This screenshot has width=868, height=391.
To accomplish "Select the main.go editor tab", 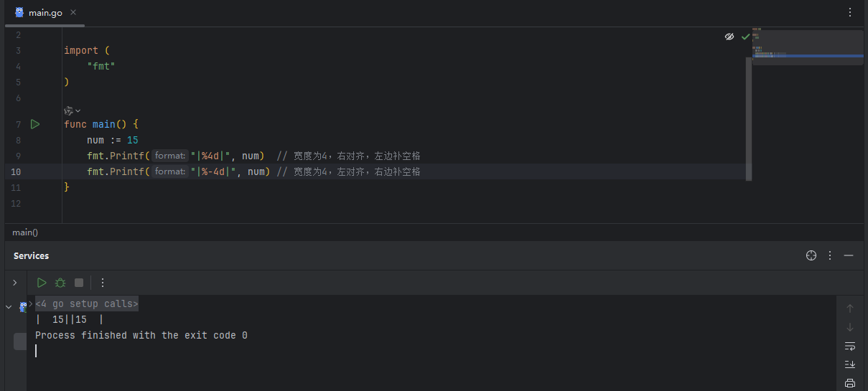I will pos(39,12).
